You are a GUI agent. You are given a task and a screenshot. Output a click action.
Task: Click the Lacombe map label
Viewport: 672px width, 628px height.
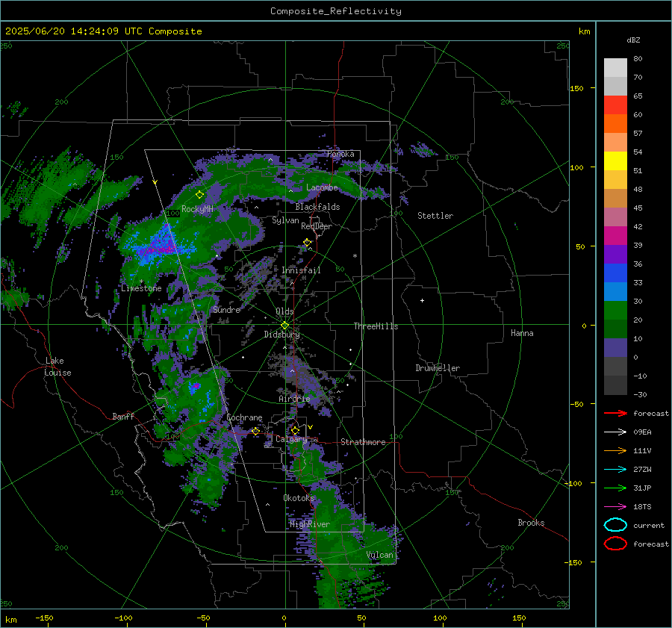[x=322, y=187]
